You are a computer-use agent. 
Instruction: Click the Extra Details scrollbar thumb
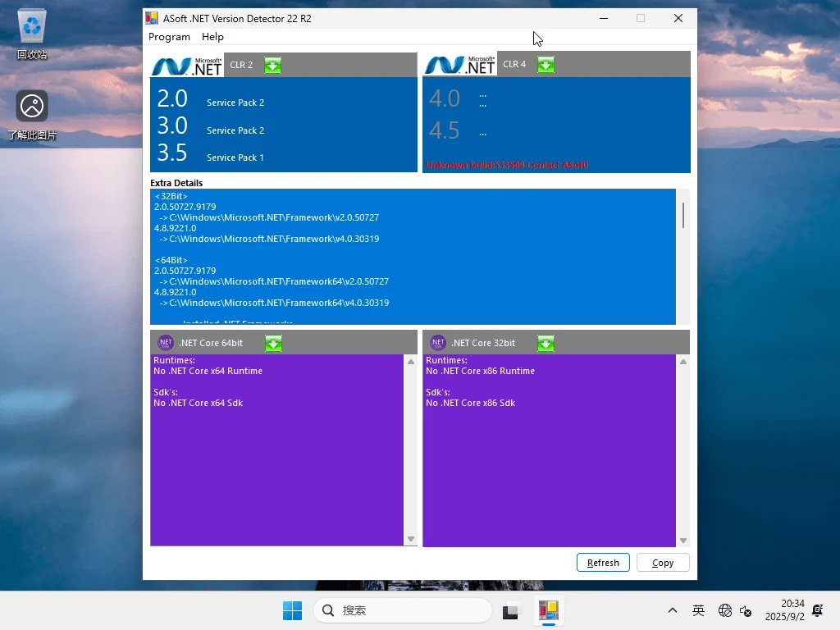(682, 215)
